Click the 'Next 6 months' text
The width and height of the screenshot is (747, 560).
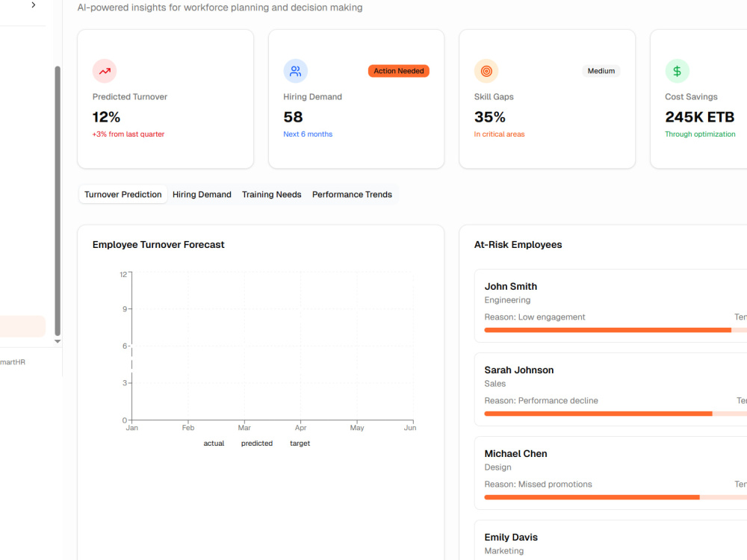(x=308, y=134)
